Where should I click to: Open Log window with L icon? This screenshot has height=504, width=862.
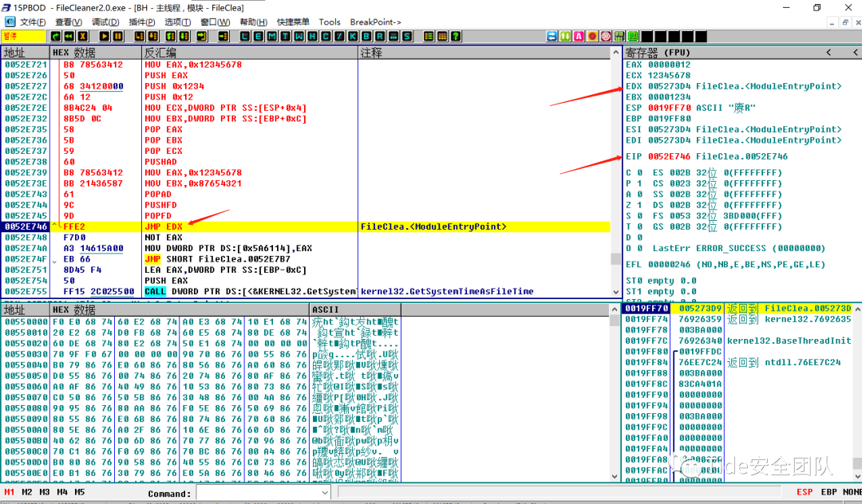point(245,36)
